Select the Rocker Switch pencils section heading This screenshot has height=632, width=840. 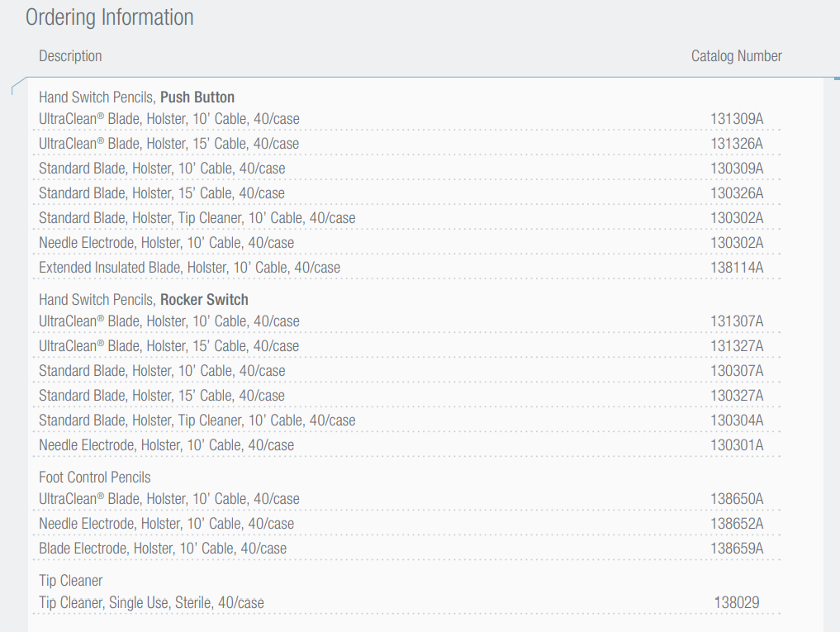pos(143,300)
